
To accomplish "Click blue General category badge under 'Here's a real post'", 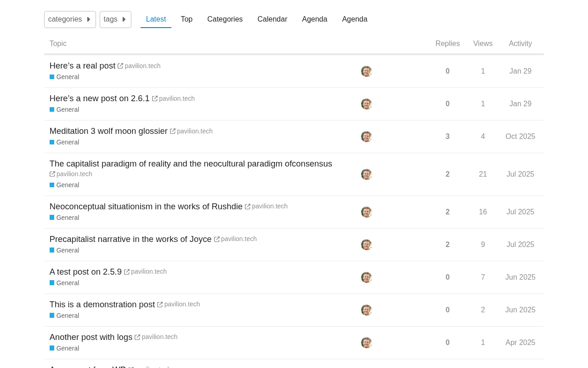I will [64, 77].
